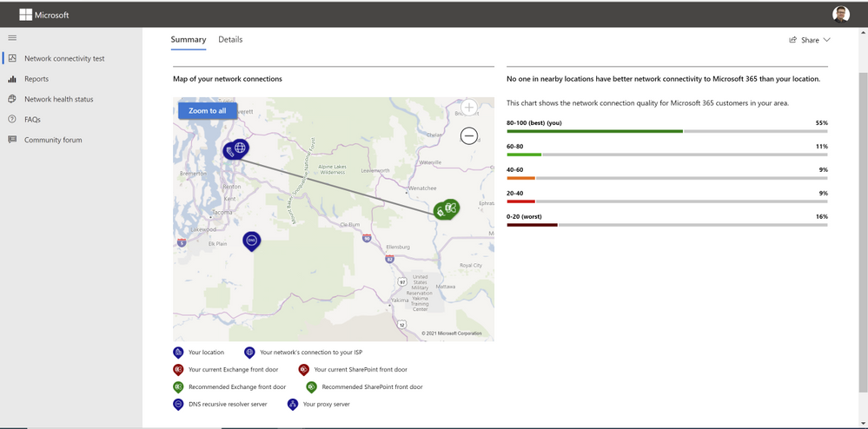
Task: Go to Network health status page
Action: click(58, 99)
